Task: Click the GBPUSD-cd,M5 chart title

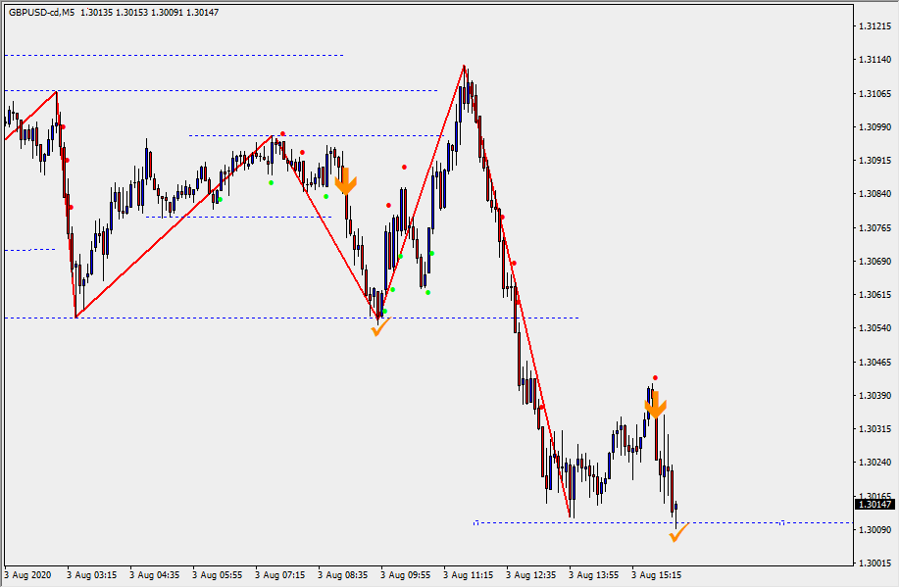Action: click(x=41, y=13)
